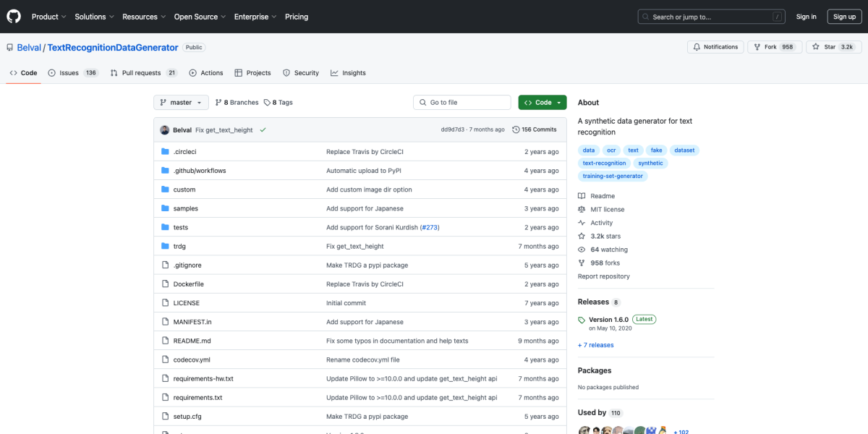Select the text-recognition topic tag
868x434 pixels.
(x=604, y=163)
